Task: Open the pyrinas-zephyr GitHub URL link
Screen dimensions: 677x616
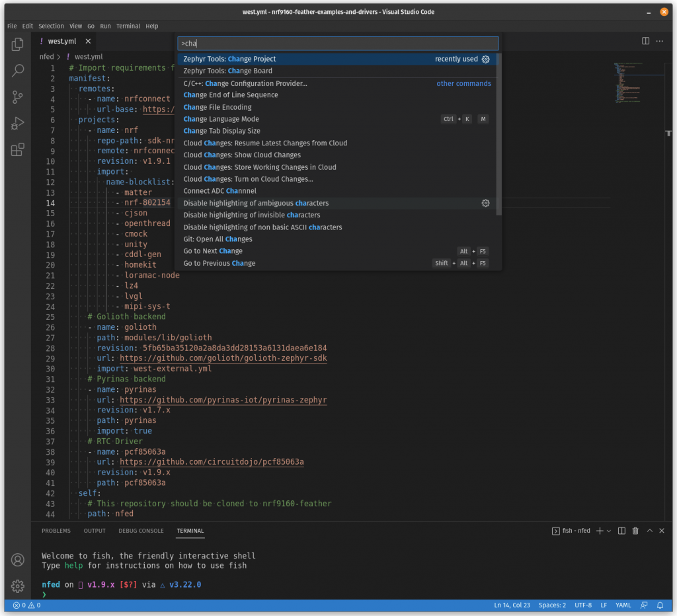Action: pos(223,400)
